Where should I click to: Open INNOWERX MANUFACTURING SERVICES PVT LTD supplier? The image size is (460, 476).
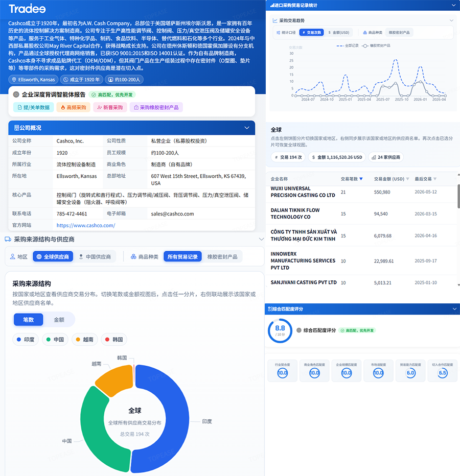303,260
